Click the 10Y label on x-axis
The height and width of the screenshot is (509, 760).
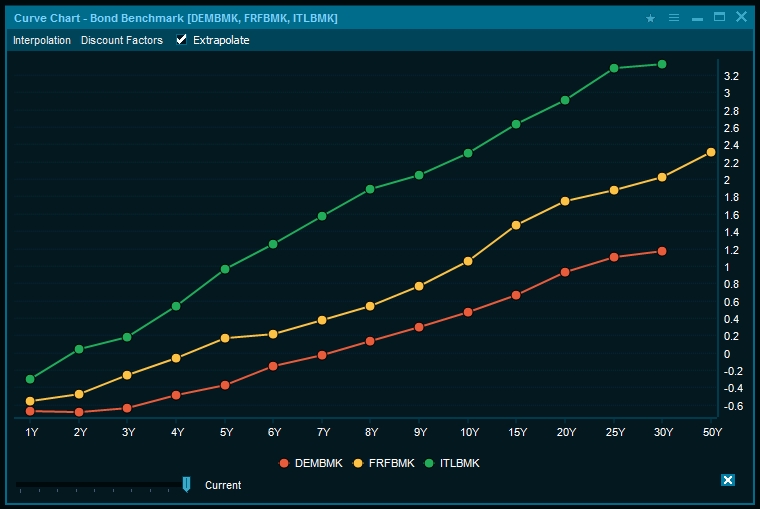pyautogui.click(x=468, y=432)
